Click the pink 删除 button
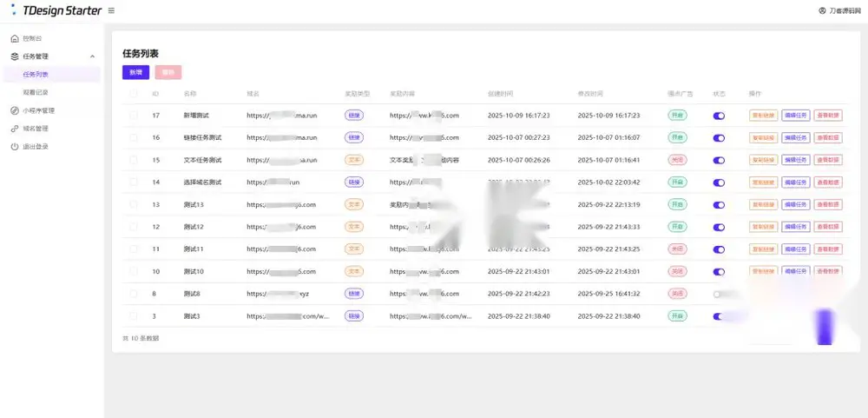The width and height of the screenshot is (868, 418). 168,73
